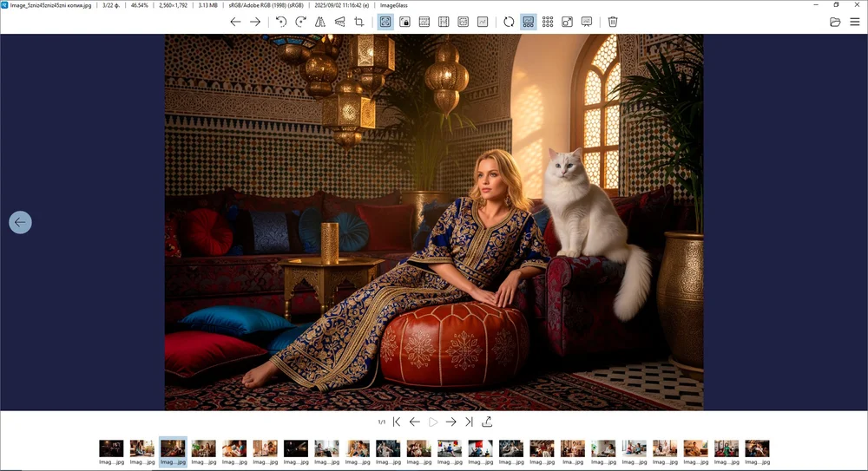868x471 pixels.
Task: Delete image with trash icon
Action: 613,22
